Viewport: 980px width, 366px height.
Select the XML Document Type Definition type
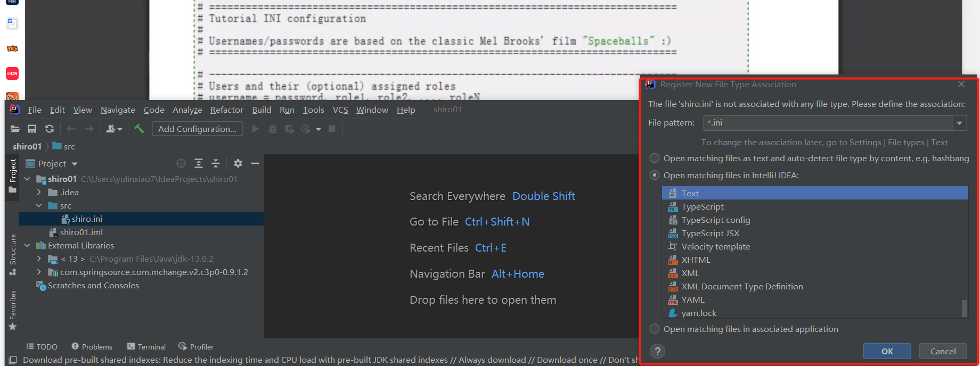815,286
